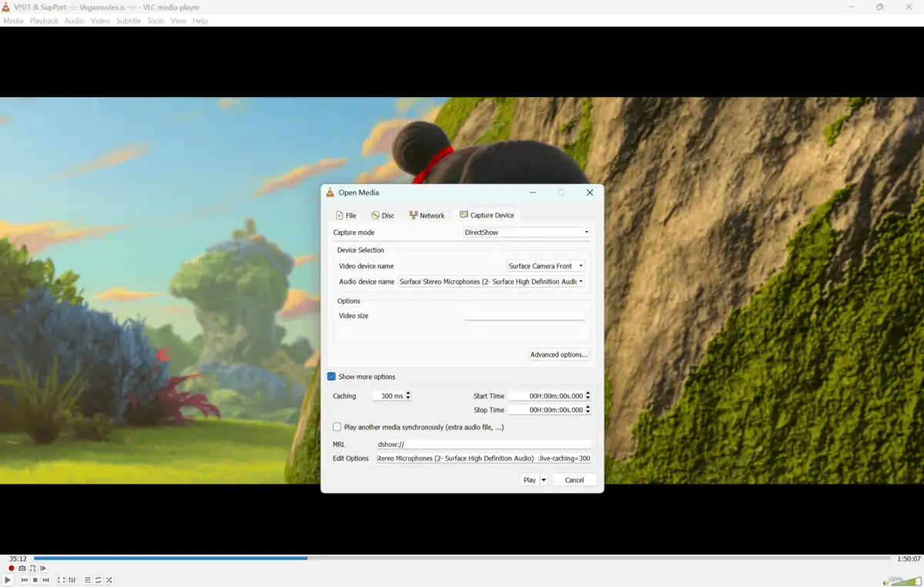
Task: Enable Play another media synchronously
Action: pyautogui.click(x=337, y=427)
